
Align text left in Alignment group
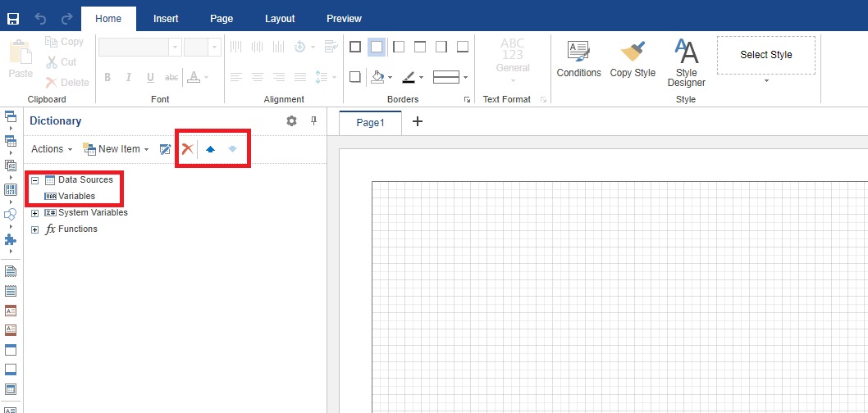tap(236, 77)
